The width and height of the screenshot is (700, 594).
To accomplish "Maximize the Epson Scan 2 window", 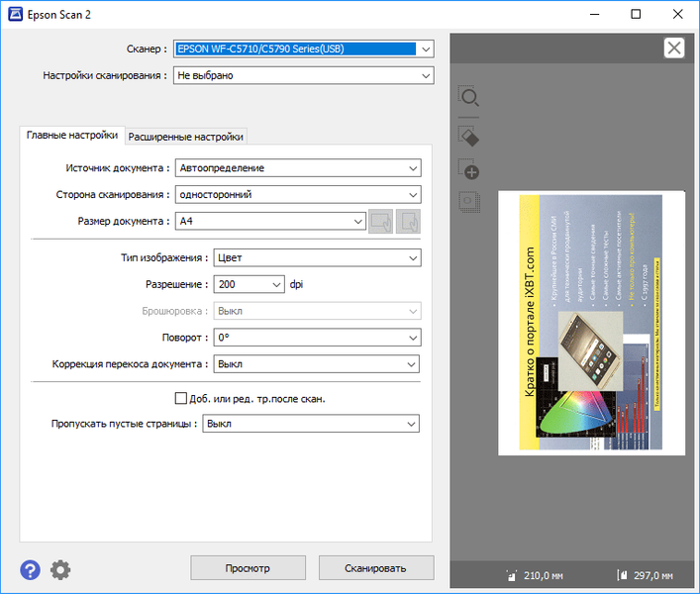I will (636, 14).
